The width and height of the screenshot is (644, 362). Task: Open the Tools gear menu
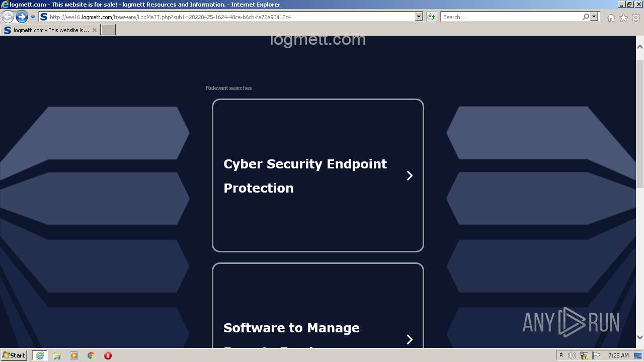636,18
